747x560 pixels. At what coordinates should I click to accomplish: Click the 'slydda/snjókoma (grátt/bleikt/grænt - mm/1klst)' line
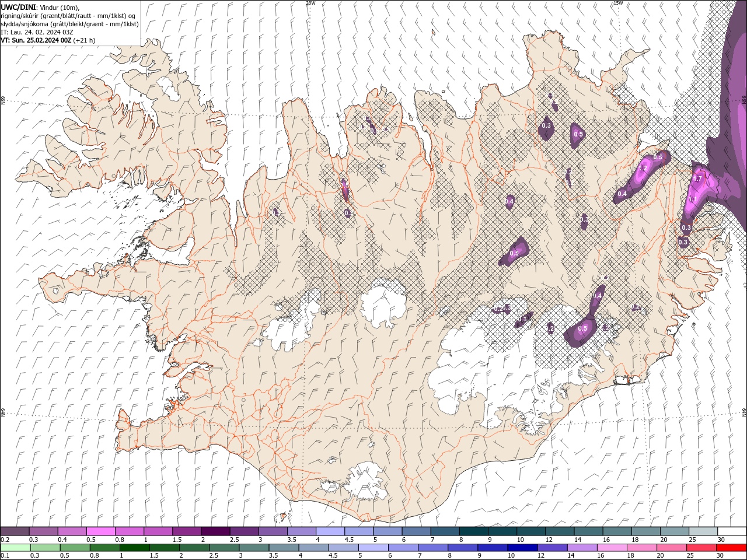[x=69, y=24]
